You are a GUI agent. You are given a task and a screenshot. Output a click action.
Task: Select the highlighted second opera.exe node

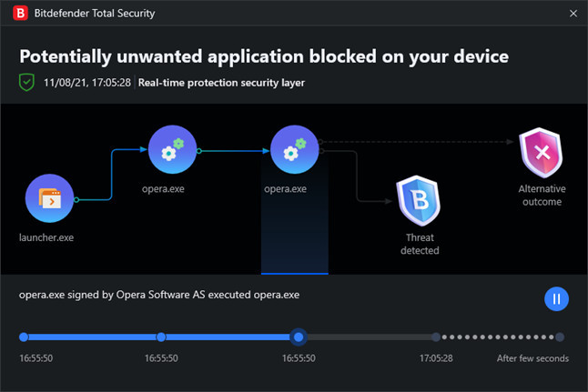click(294, 149)
